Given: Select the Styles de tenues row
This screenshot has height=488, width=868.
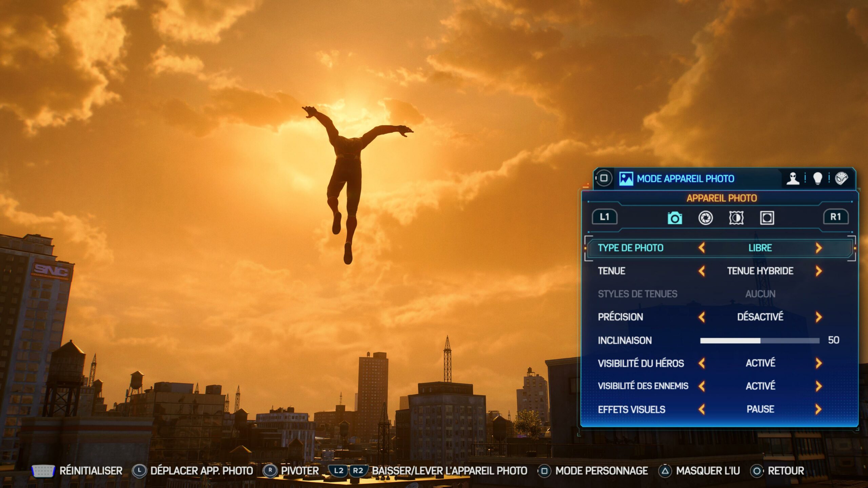Looking at the screenshot, I should tap(720, 294).
